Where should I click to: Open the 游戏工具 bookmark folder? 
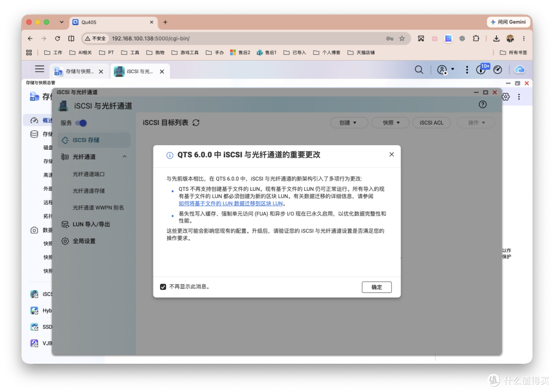coord(185,53)
